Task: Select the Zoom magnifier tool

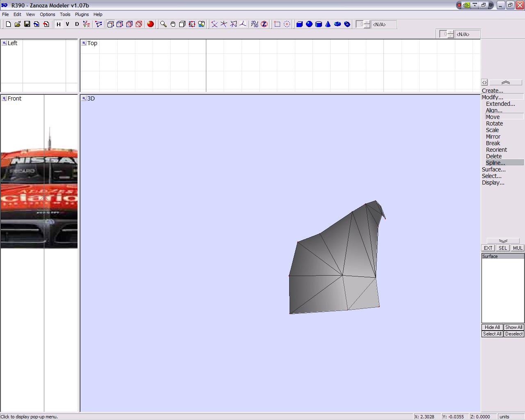Action: (x=163, y=24)
